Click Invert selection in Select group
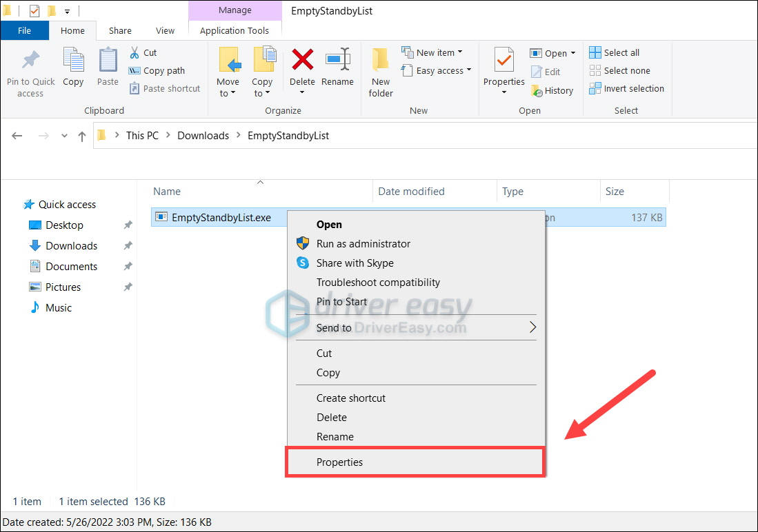Image resolution: width=758 pixels, height=532 pixels. pos(626,88)
